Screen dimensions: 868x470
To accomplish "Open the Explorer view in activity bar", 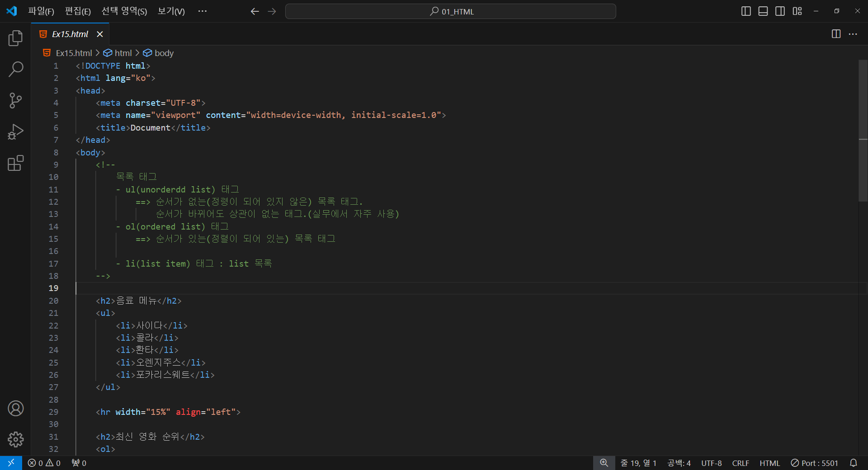I will [15, 38].
